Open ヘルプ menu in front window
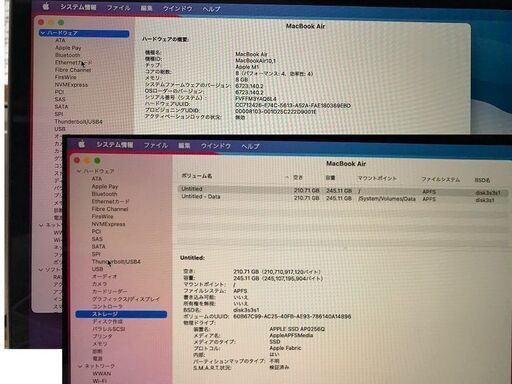 [x=250, y=146]
